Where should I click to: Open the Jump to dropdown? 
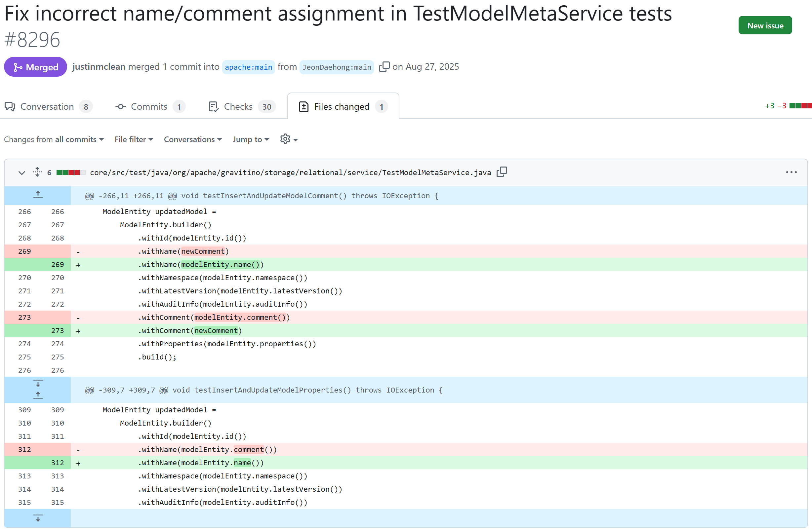(251, 139)
